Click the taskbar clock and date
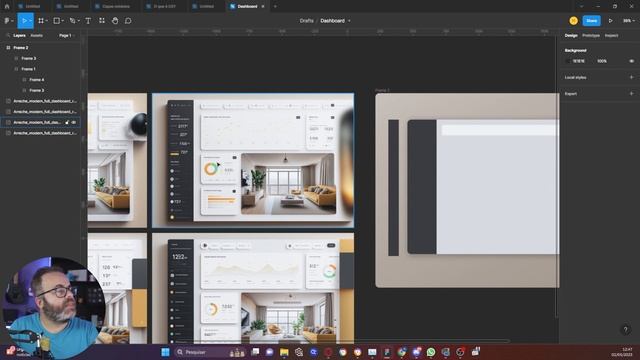This screenshot has width=640, height=360. pyautogui.click(x=622, y=352)
